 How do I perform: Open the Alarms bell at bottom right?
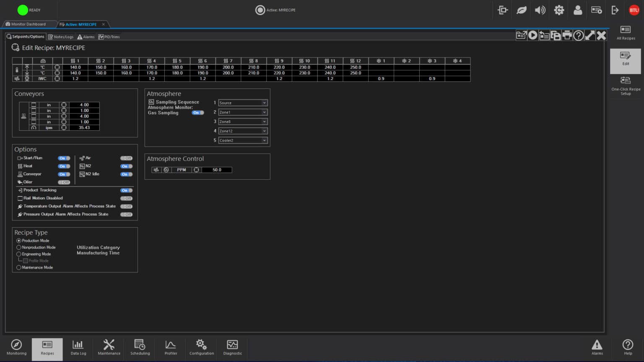(x=597, y=348)
